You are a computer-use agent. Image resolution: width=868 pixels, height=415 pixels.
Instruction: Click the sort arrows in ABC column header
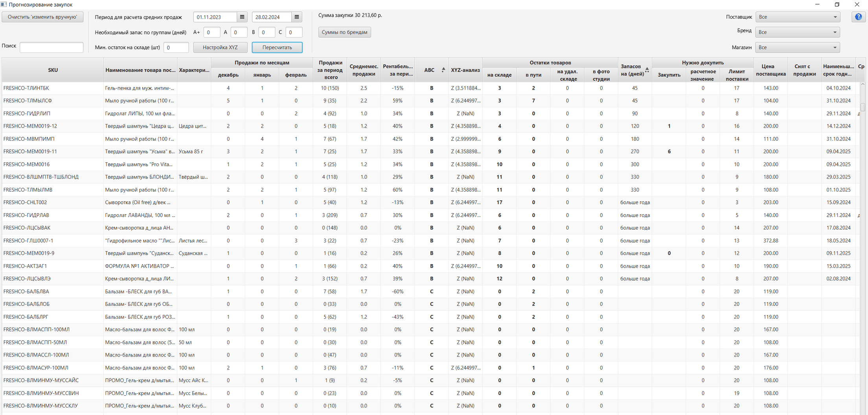(443, 70)
